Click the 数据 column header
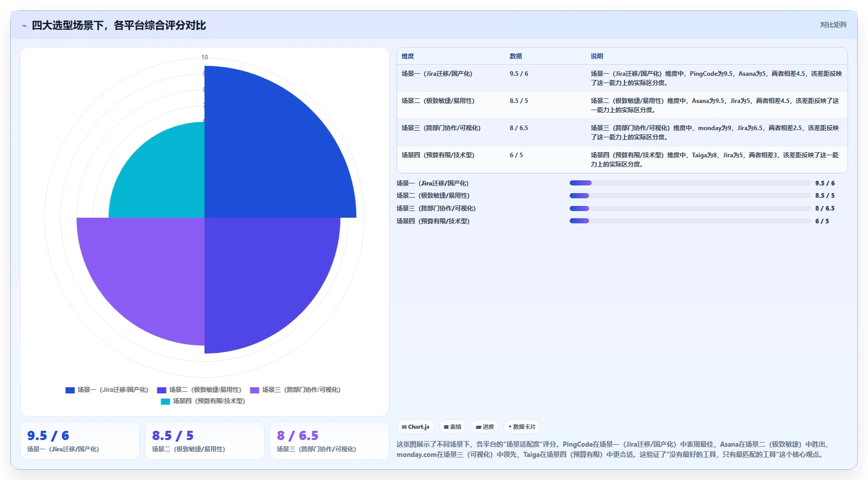This screenshot has width=868, height=480. pos(516,56)
